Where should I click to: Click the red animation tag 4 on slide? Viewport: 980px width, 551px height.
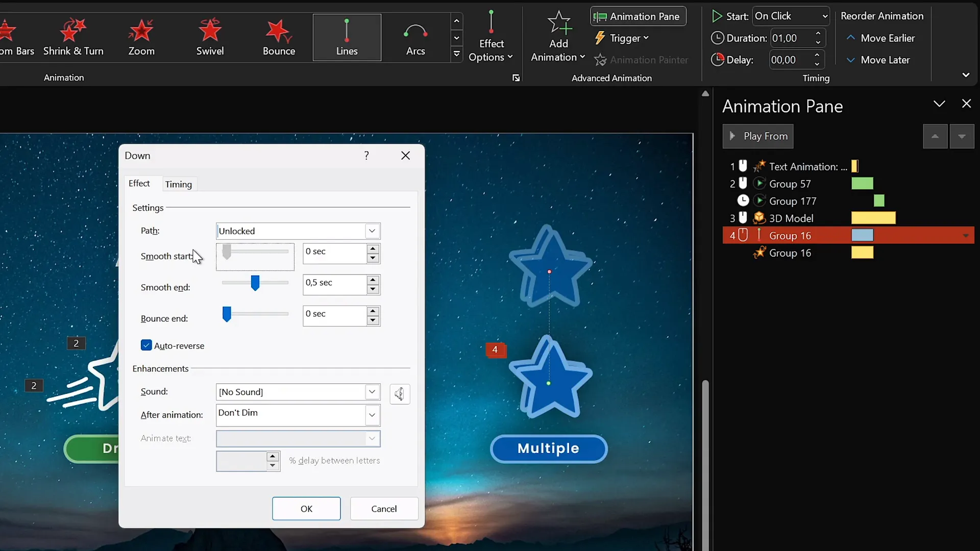coord(495,350)
